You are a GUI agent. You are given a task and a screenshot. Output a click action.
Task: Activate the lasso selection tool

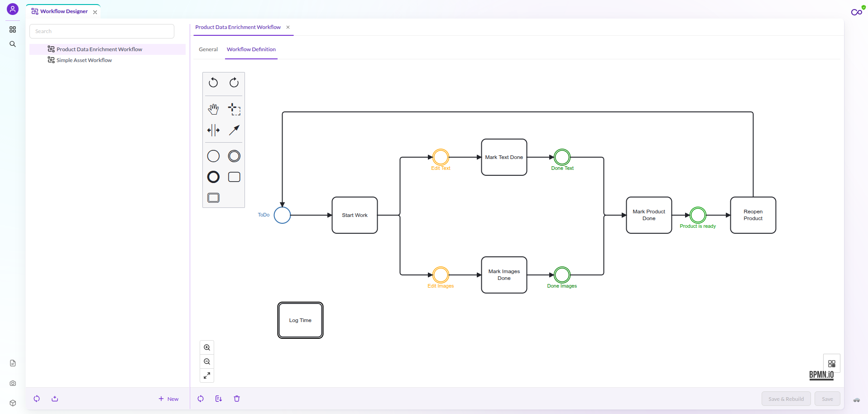(x=234, y=109)
